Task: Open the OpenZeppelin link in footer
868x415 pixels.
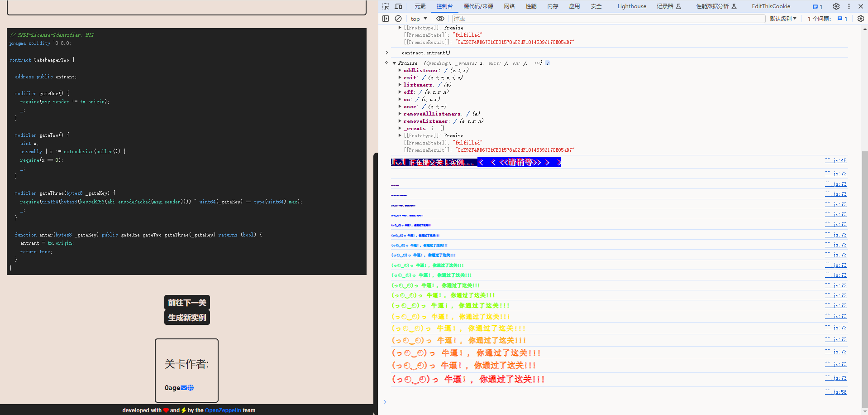Action: click(x=223, y=410)
